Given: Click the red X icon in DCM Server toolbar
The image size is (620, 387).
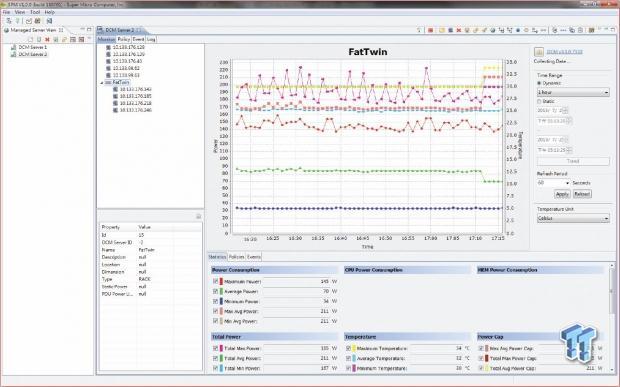Looking at the screenshot, I should click(x=459, y=30).
